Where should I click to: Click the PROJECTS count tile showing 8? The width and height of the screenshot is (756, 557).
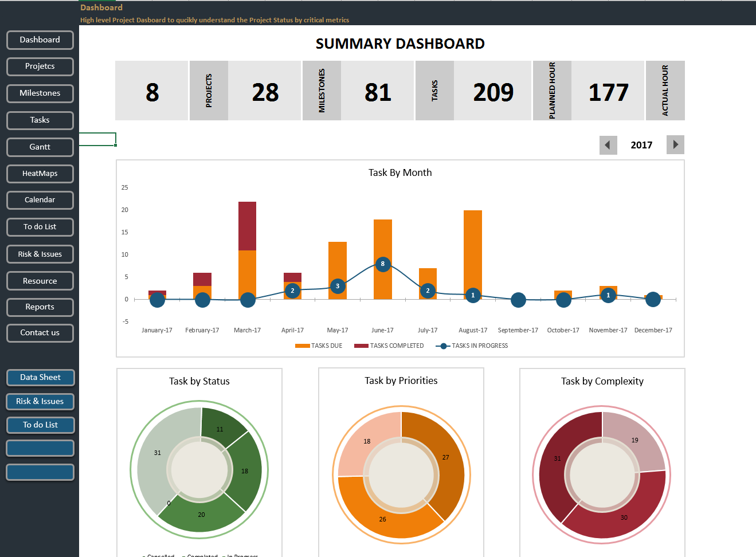click(x=151, y=91)
